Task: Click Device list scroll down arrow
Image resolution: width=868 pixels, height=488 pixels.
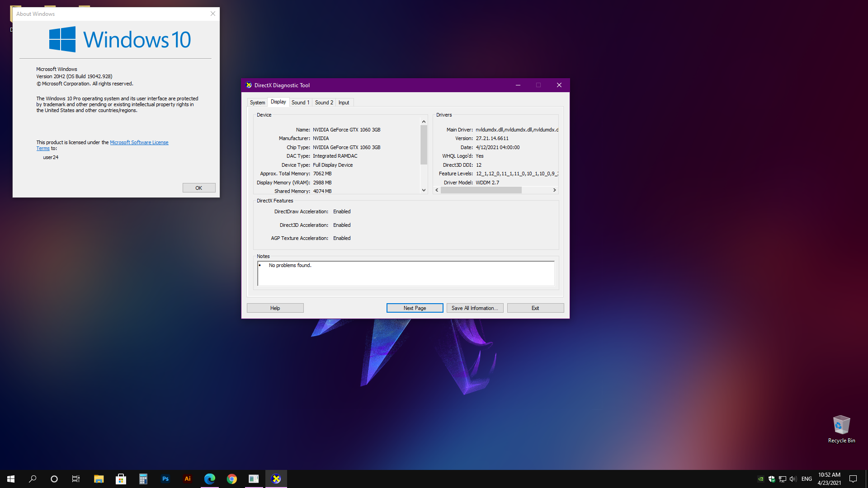Action: tap(424, 190)
